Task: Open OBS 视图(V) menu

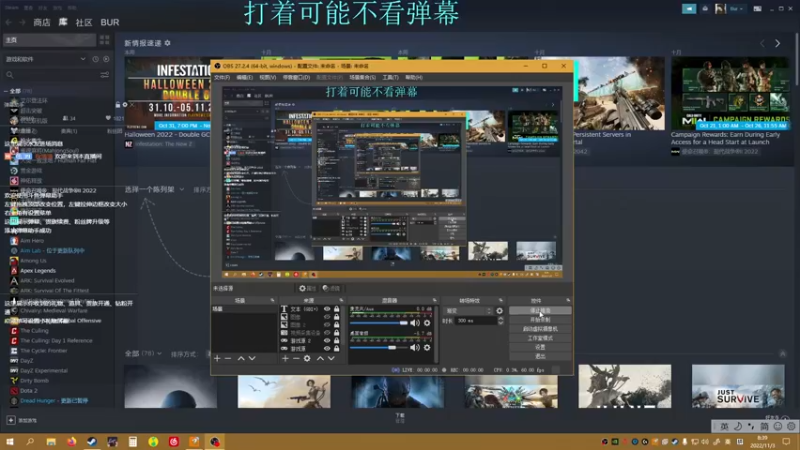Action: pos(267,78)
